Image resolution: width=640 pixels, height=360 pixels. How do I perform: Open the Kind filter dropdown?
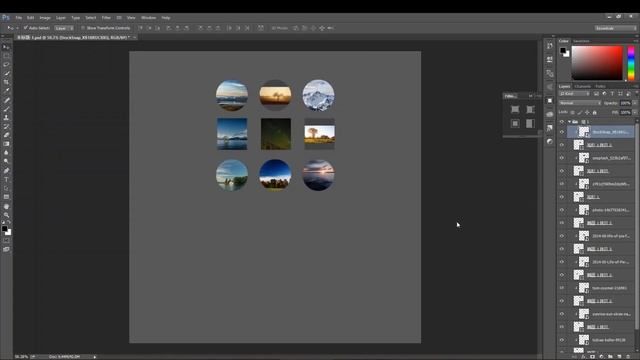(x=575, y=94)
